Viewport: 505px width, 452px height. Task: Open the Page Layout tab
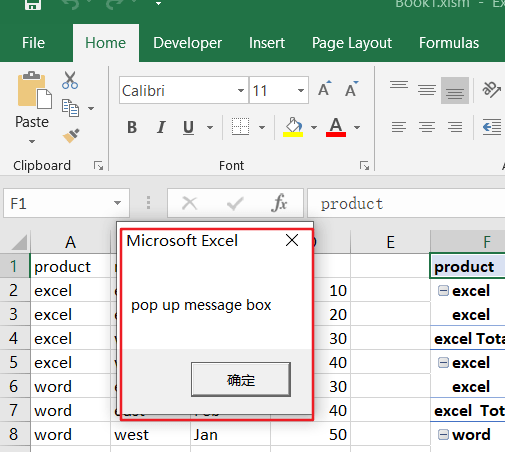pos(352,43)
